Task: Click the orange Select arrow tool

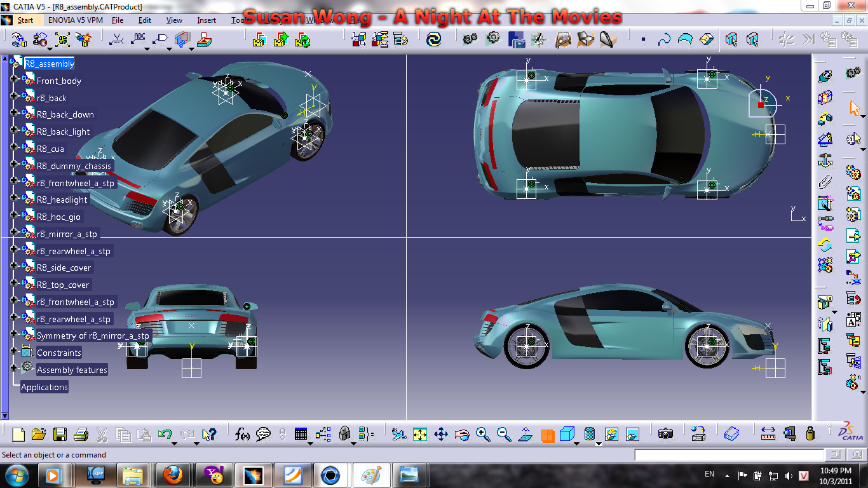Action: click(853, 107)
